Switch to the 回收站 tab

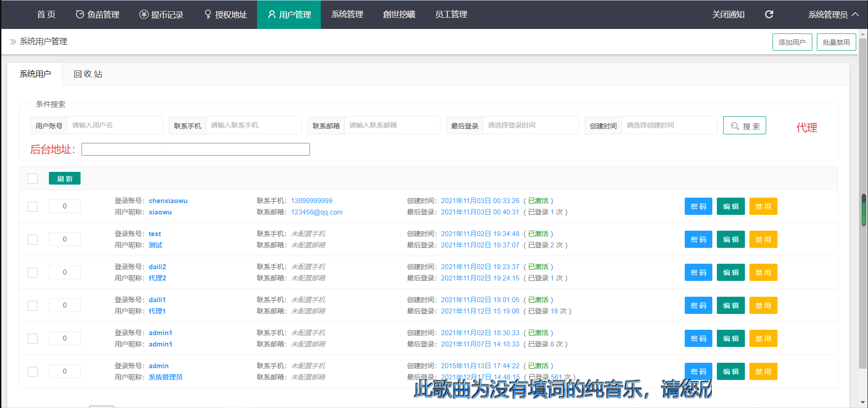[x=88, y=74]
